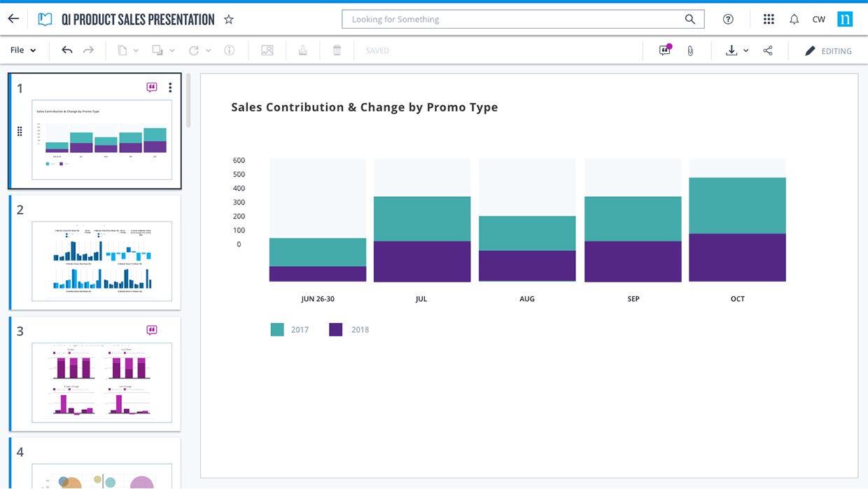868x489 pixels.
Task: Click the SAVED status label
Action: point(377,50)
